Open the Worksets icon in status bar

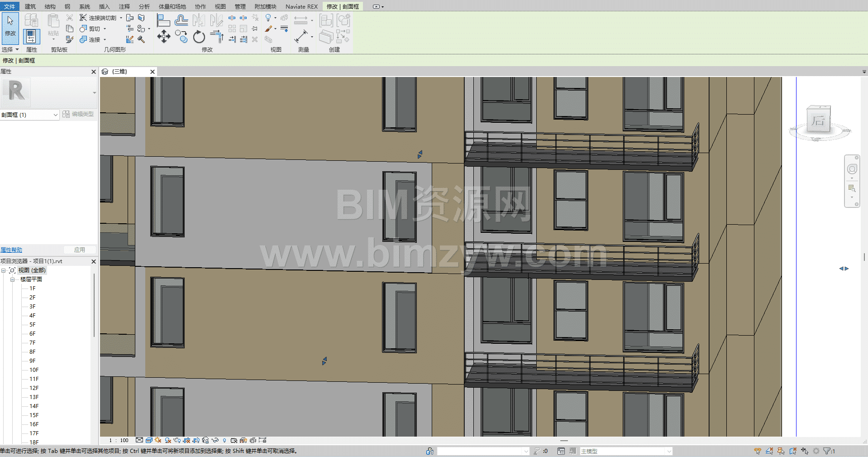(x=430, y=451)
